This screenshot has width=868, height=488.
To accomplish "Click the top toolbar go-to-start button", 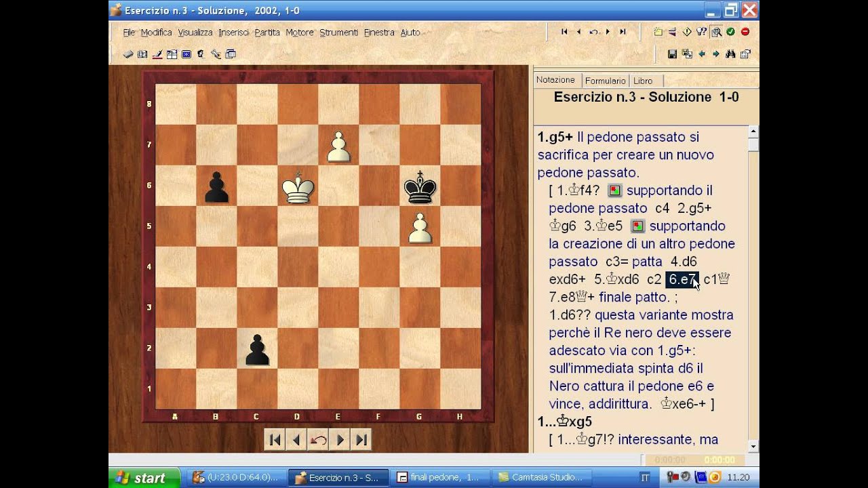I will [x=564, y=32].
